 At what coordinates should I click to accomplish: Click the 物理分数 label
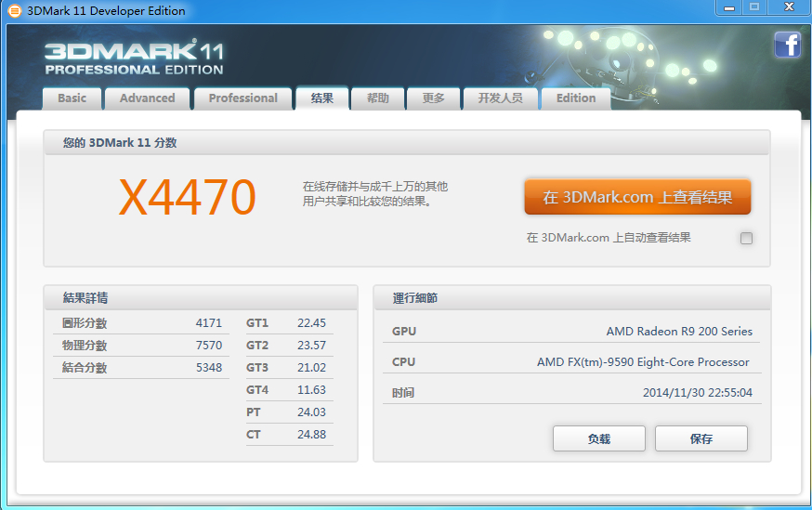[x=85, y=346]
